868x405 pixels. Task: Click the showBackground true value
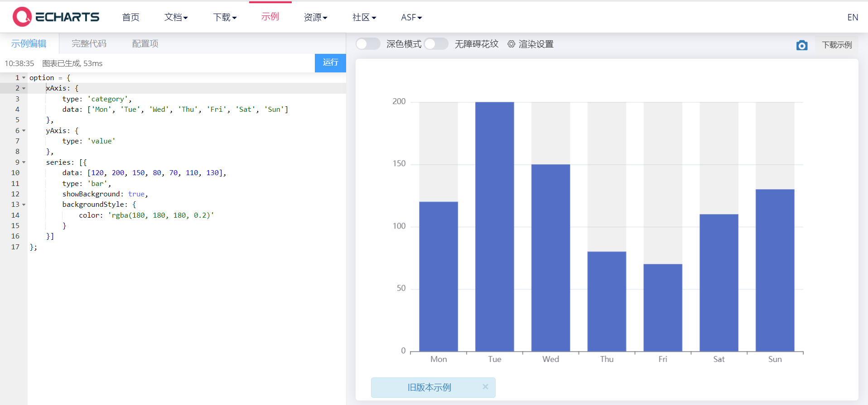click(136, 194)
